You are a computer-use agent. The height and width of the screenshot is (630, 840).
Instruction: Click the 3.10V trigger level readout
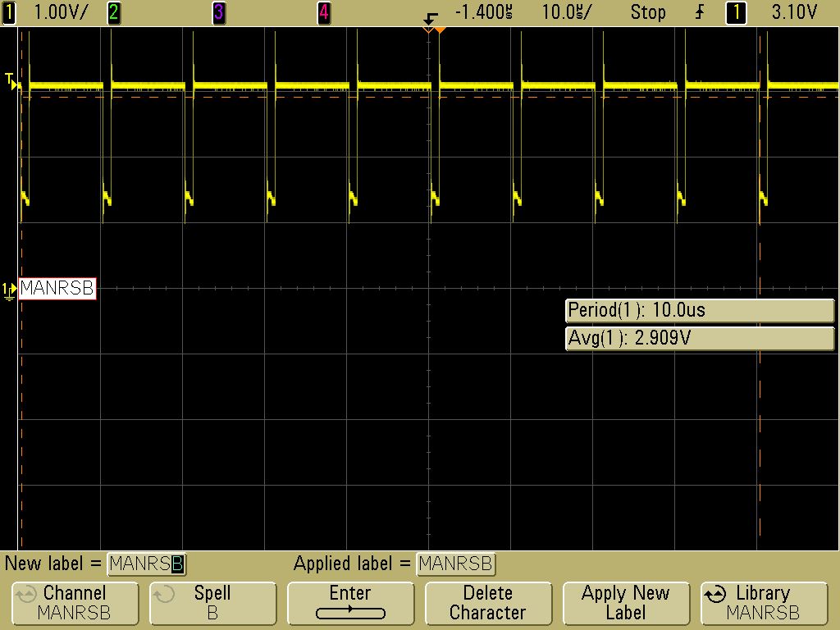[x=794, y=12]
